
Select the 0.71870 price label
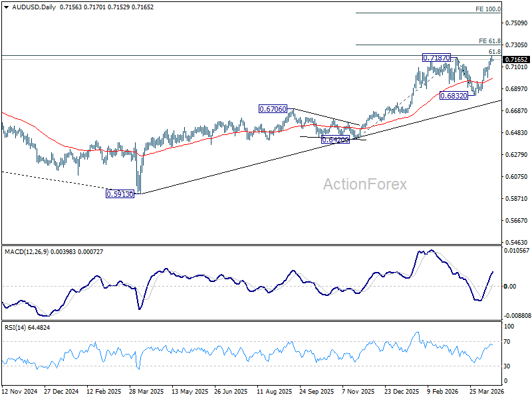click(x=436, y=58)
